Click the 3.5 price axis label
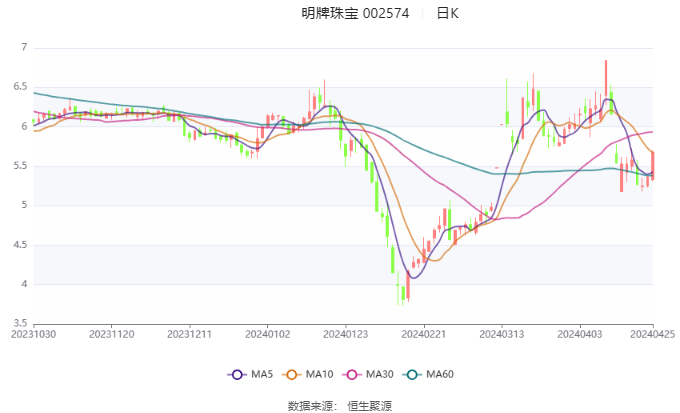 click(x=20, y=323)
